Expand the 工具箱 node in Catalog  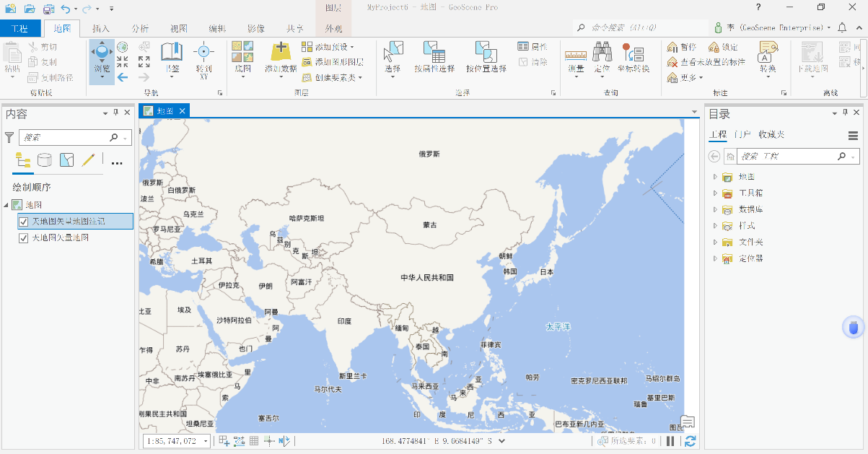point(715,193)
